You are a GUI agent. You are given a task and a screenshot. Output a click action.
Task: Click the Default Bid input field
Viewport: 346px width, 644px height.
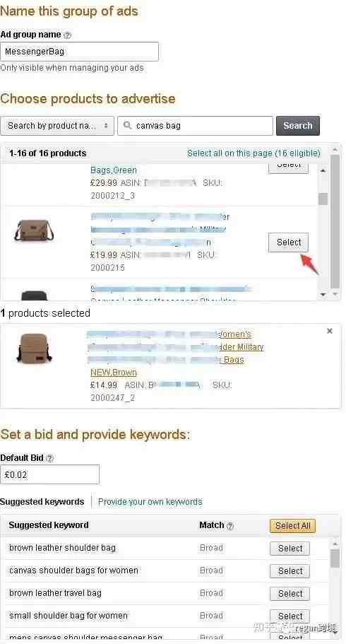(49, 475)
